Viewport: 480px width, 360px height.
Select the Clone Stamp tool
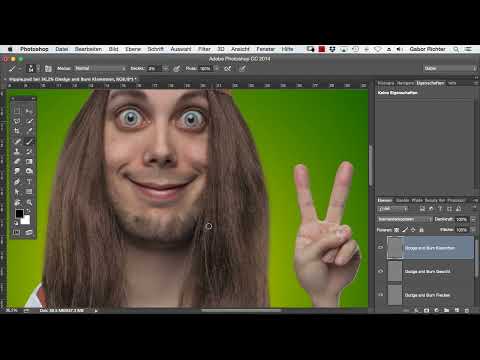17,151
